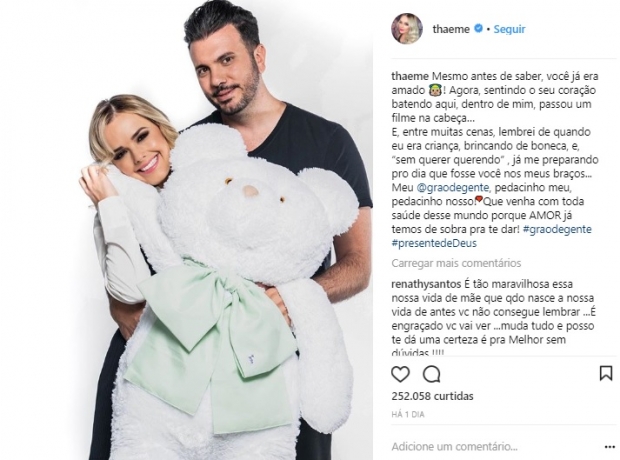
Task: View the 252.058 curtidas likes list
Action: [432, 396]
